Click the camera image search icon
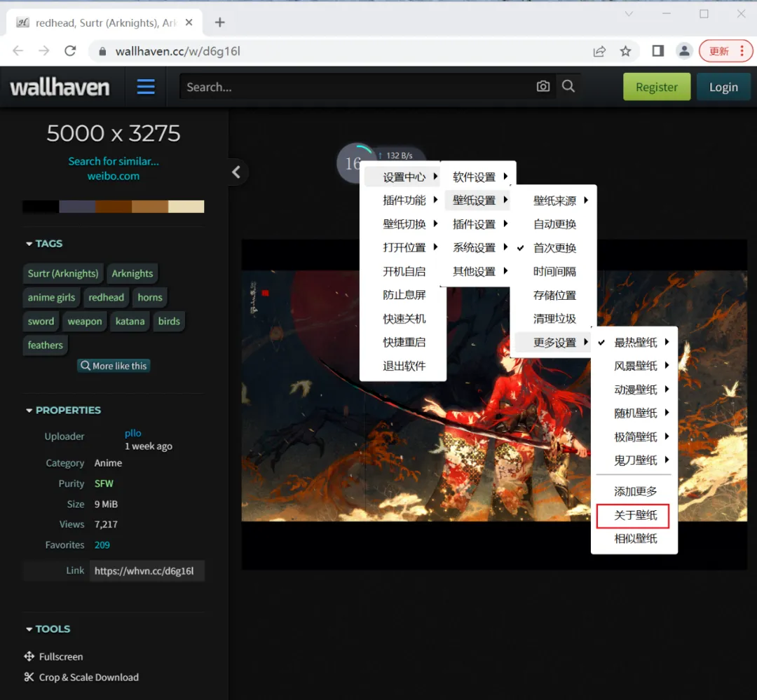The image size is (757, 700). [x=543, y=86]
